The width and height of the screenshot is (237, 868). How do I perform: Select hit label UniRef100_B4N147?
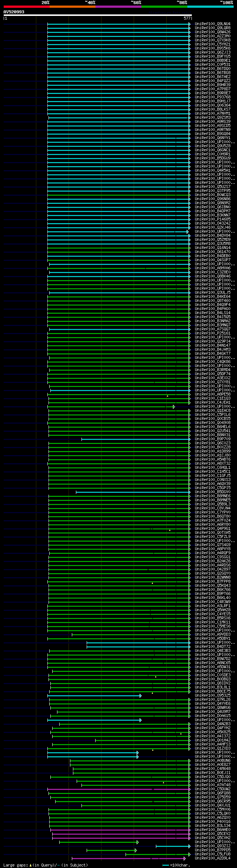[x=213, y=346]
